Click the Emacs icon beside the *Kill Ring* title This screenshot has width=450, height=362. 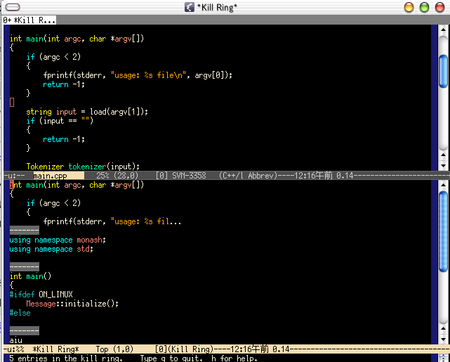coord(189,7)
